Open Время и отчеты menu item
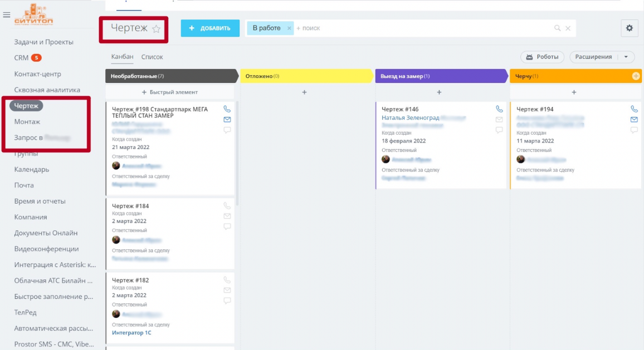 [40, 201]
